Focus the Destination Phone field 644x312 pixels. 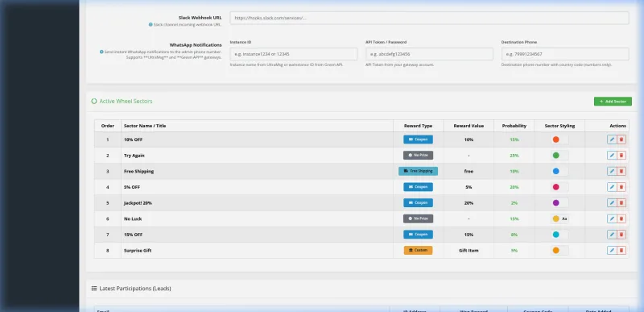click(x=565, y=54)
